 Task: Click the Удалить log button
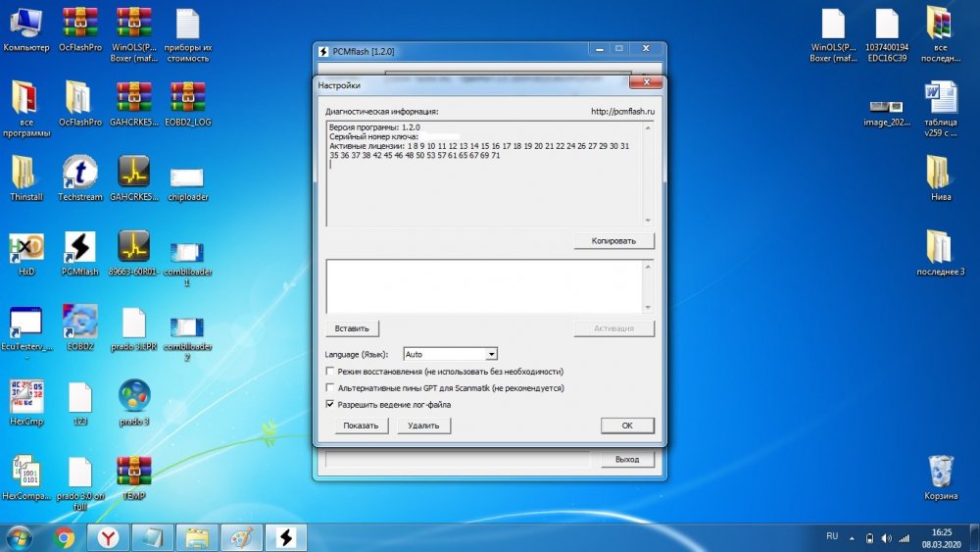point(423,426)
